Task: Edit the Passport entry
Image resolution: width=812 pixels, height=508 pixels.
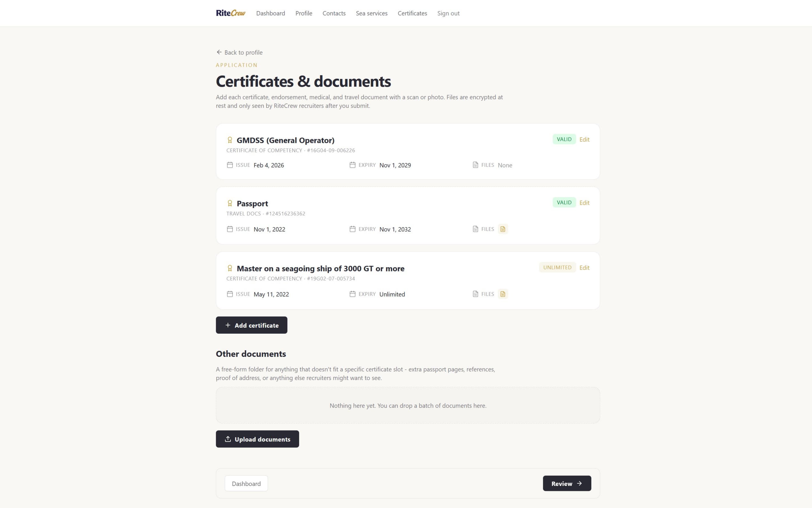Action: tap(584, 203)
